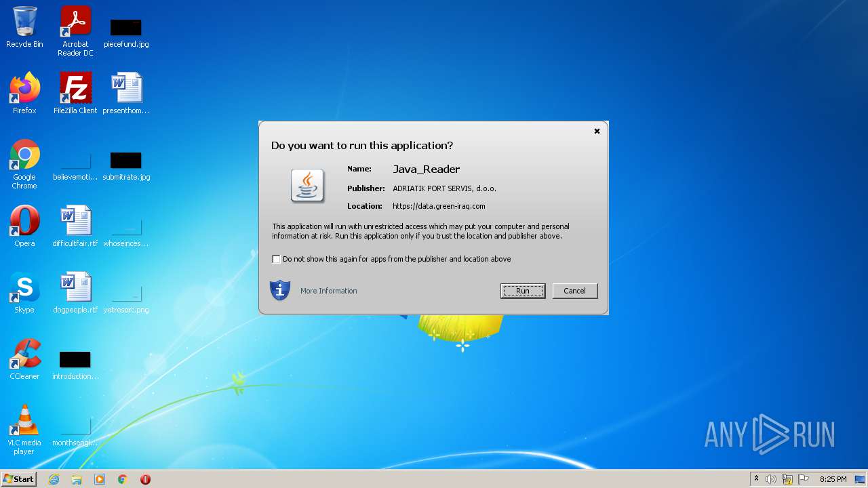Open Action Center flag icon
Screen dimensions: 868x488
click(x=804, y=479)
